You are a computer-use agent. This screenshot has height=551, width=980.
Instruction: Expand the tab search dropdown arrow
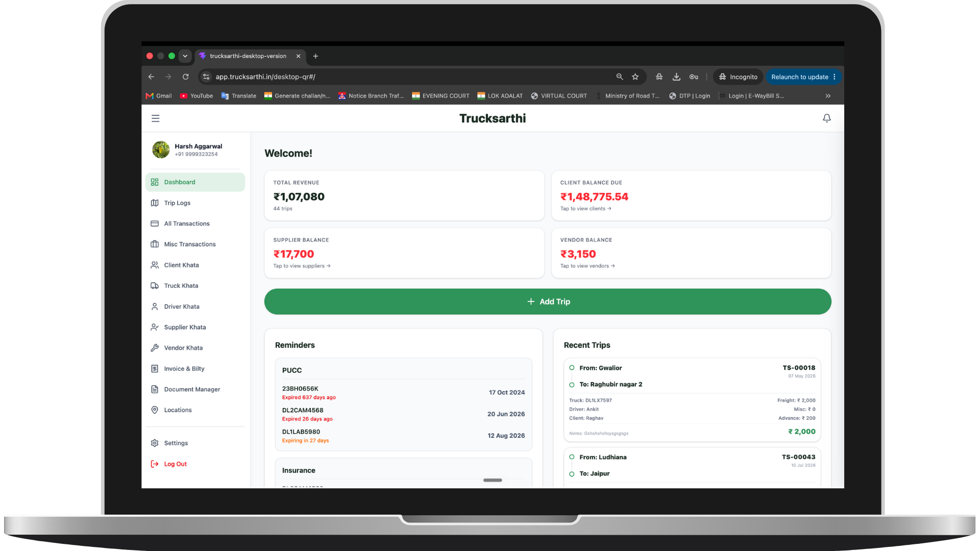[185, 56]
